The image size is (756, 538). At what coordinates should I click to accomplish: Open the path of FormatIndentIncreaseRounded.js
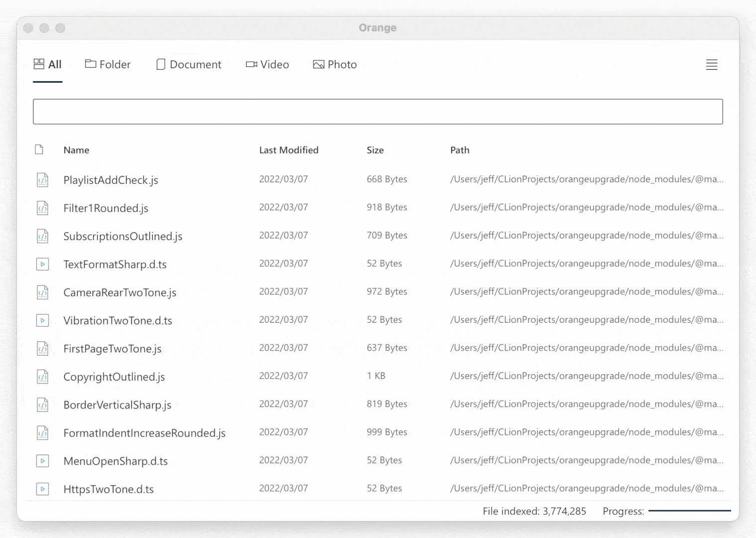[x=587, y=432]
